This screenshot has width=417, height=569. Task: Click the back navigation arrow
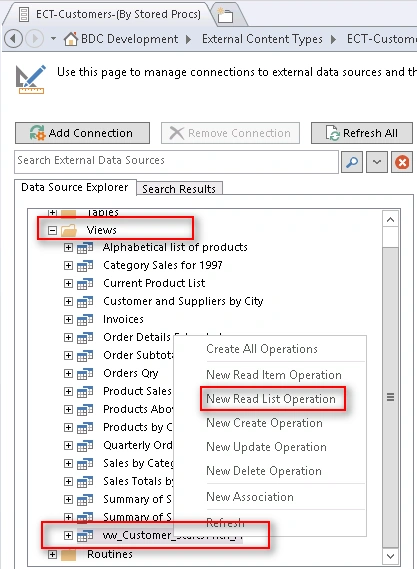tap(13, 38)
